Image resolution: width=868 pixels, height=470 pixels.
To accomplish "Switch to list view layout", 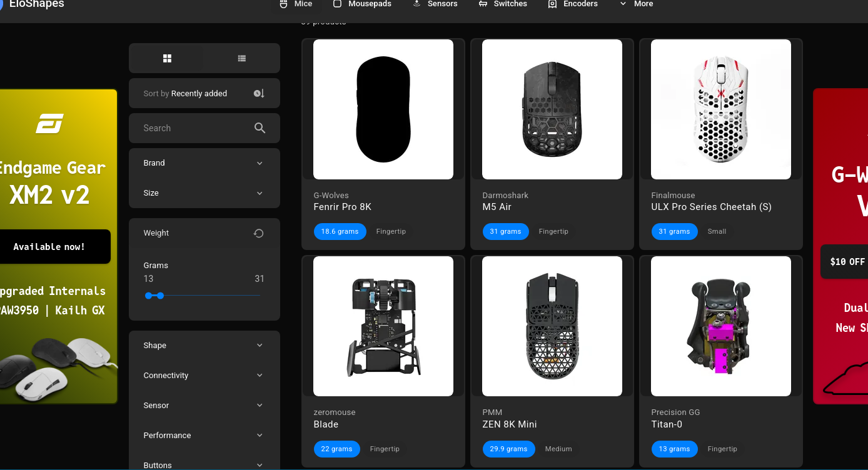I will coord(242,58).
